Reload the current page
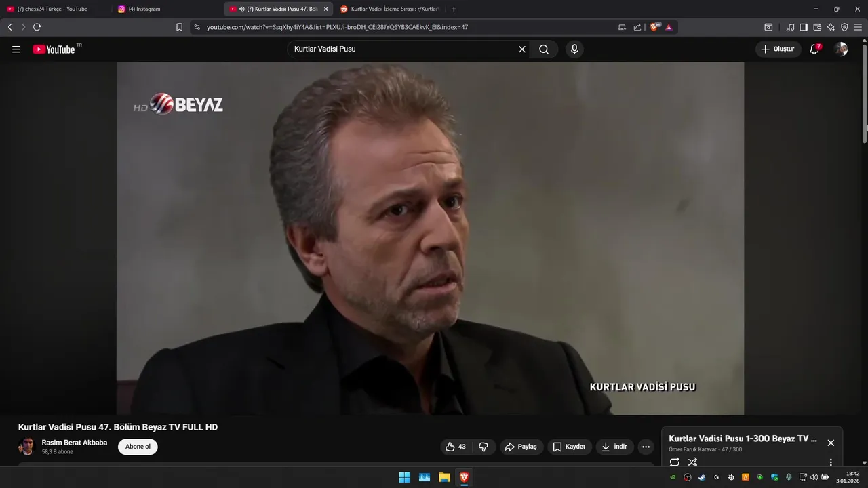Image resolution: width=868 pixels, height=488 pixels. point(37,27)
